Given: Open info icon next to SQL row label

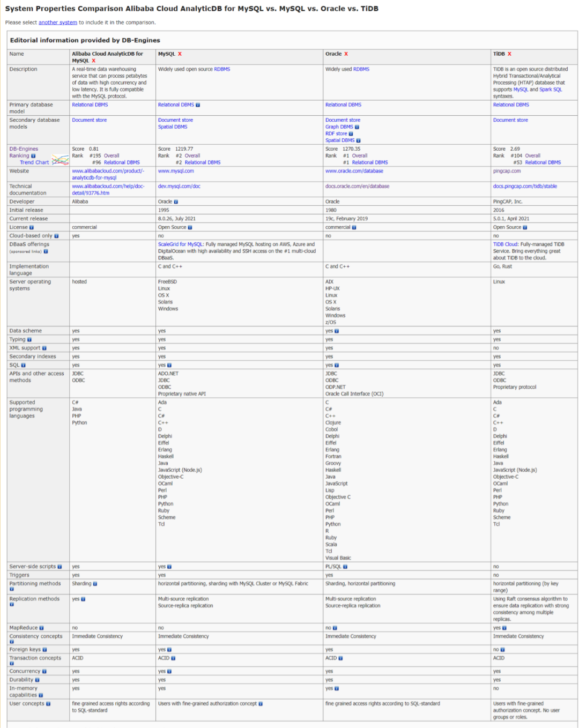Looking at the screenshot, I should [x=24, y=366].
